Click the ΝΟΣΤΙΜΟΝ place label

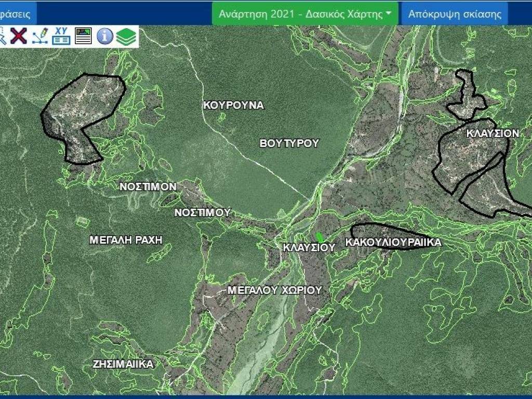[148, 187]
